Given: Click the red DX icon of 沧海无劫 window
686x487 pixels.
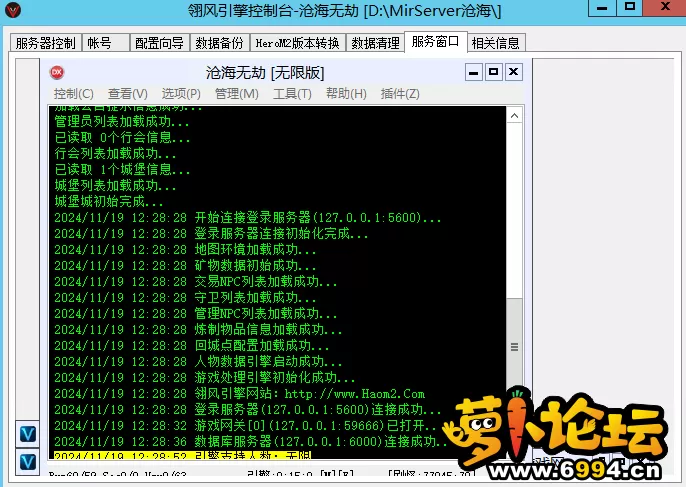Looking at the screenshot, I should point(57,72).
